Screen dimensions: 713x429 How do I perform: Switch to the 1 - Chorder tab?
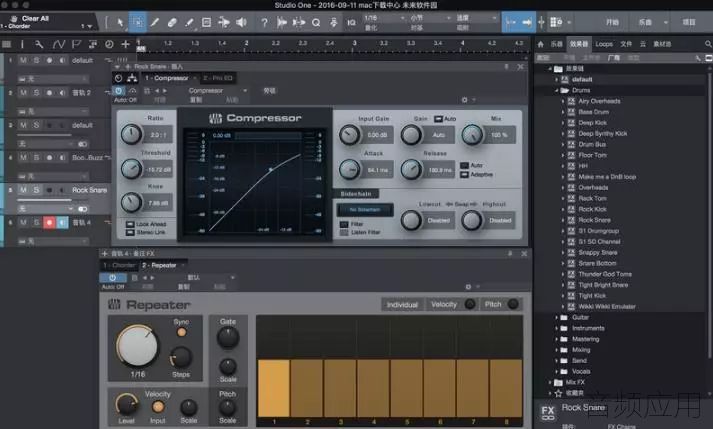119,265
